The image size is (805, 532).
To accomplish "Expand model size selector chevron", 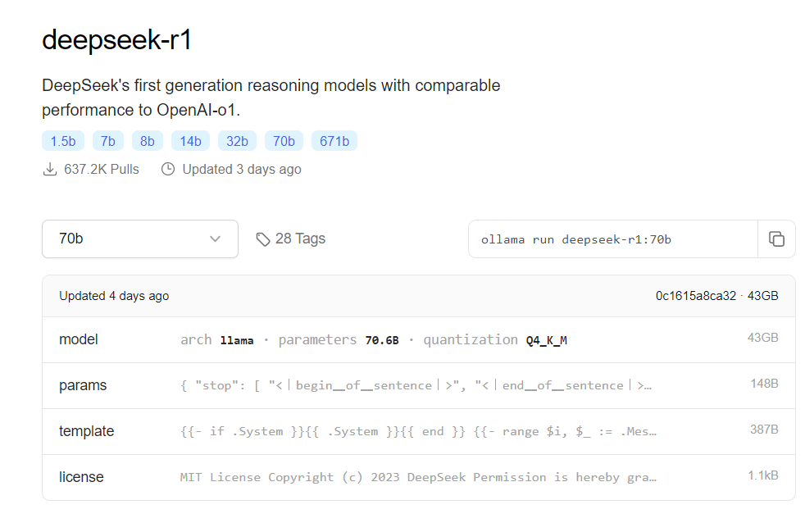I will pyautogui.click(x=216, y=239).
